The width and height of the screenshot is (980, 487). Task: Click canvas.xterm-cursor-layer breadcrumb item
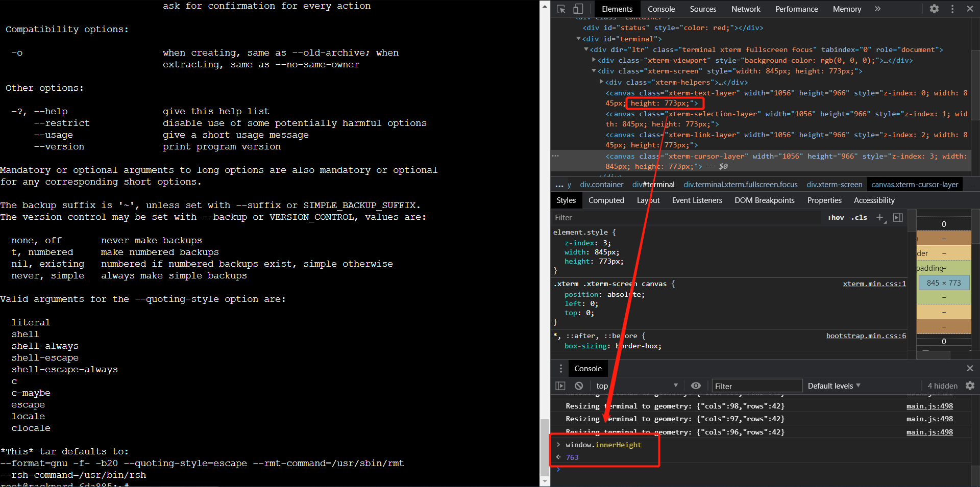(915, 185)
